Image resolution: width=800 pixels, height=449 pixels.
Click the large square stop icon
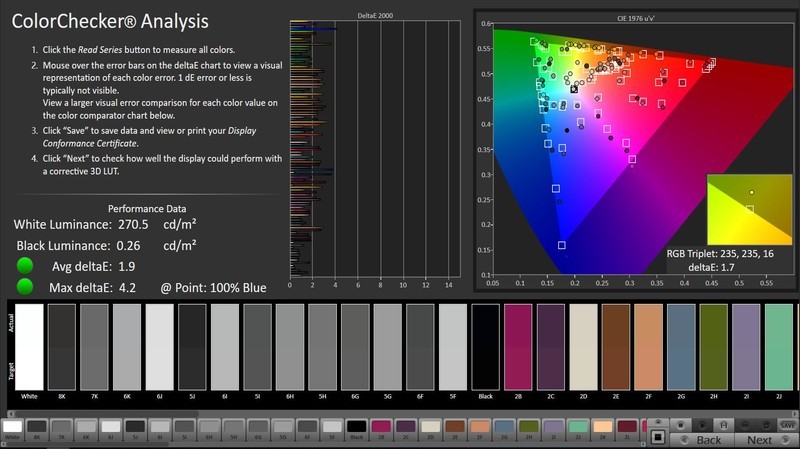click(x=657, y=436)
